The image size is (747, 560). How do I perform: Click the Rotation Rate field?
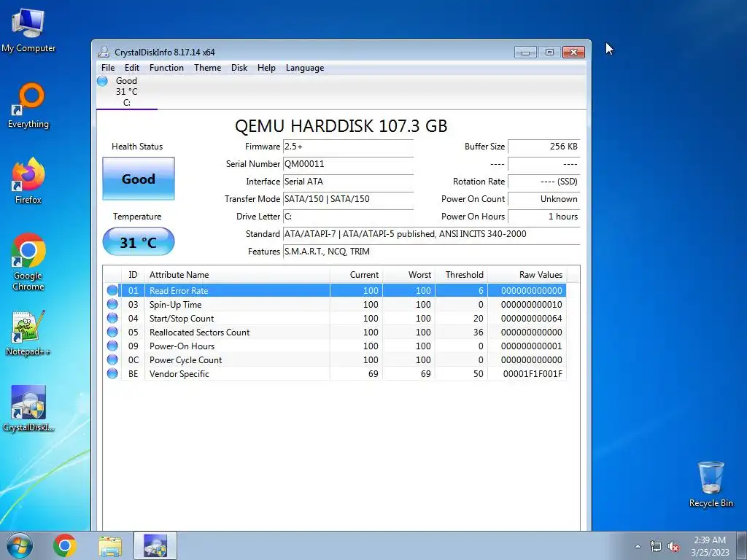tap(544, 182)
